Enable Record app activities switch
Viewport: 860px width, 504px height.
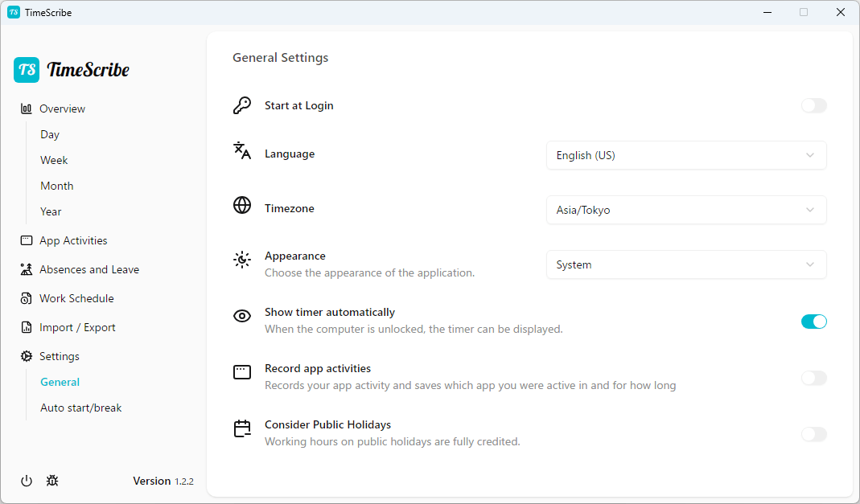(x=814, y=378)
